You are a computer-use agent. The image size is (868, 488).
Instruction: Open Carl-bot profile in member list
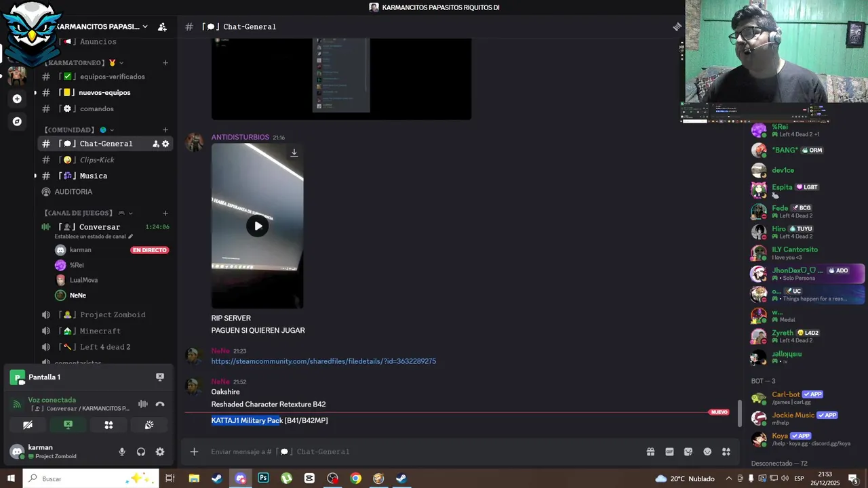(x=806, y=398)
